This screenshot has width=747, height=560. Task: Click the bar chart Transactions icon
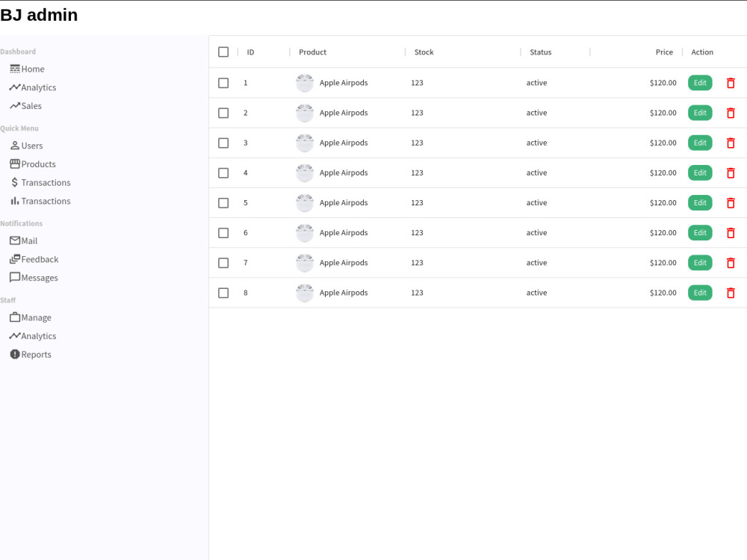pos(15,202)
